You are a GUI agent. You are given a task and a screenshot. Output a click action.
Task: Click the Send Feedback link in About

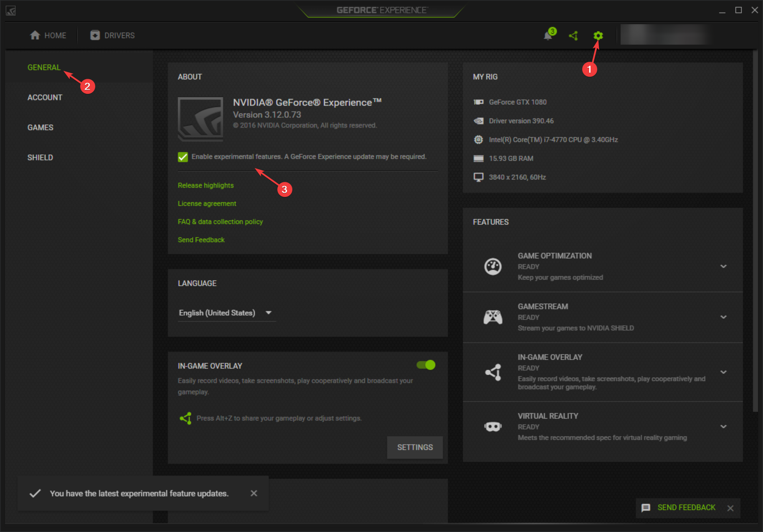[201, 240]
